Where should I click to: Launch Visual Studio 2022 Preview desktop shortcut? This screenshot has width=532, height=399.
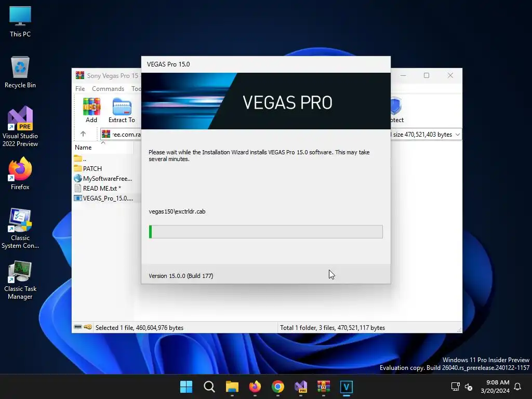(20, 127)
